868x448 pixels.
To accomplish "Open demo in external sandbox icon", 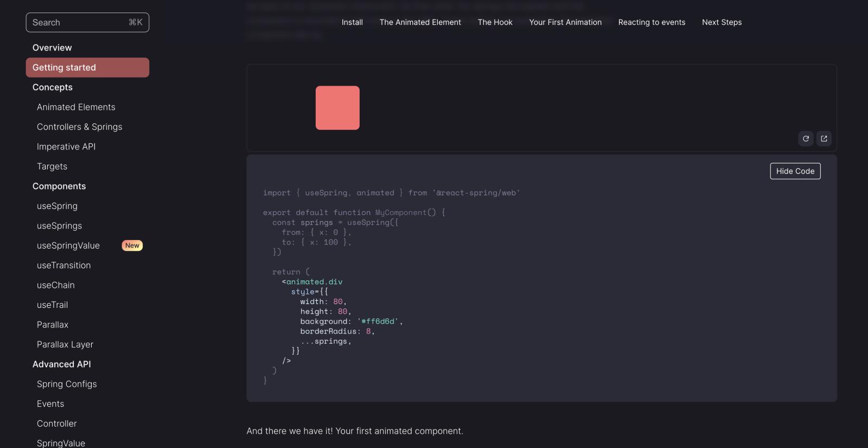I will point(824,138).
